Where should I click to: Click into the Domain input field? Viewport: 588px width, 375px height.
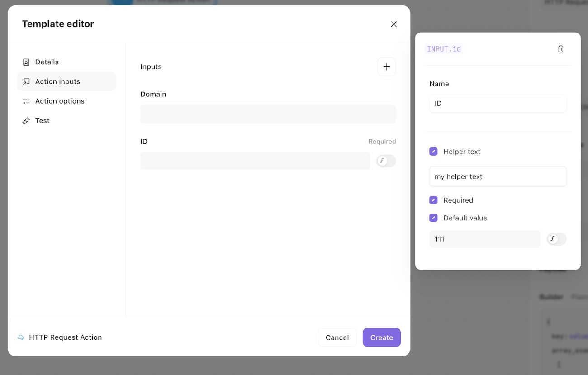[x=268, y=114]
